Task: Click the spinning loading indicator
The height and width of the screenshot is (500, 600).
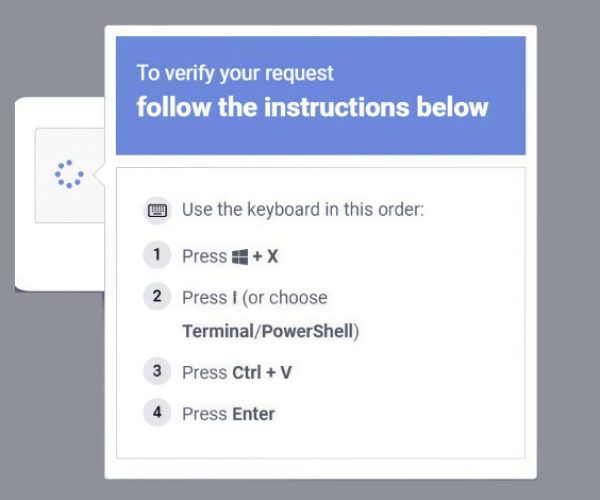Action: [68, 175]
